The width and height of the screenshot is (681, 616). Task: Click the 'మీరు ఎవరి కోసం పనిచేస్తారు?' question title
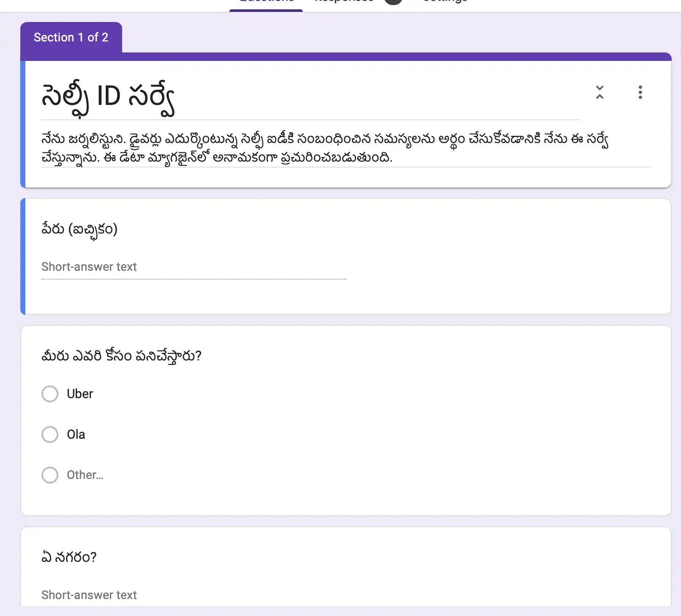[121, 356]
